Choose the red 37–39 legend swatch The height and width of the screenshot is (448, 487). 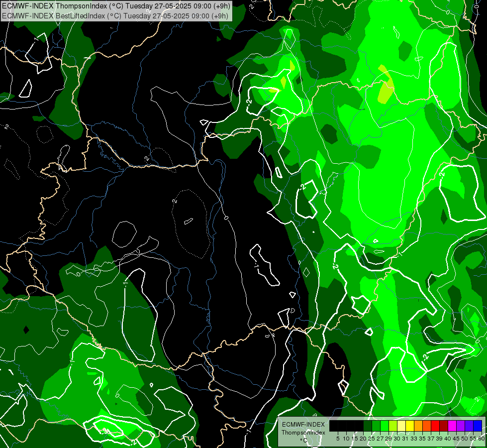pyautogui.click(x=435, y=426)
